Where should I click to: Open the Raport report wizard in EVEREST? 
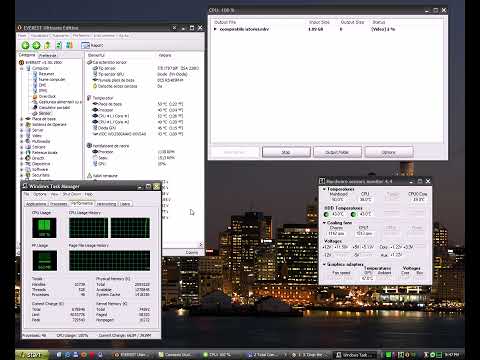point(92,45)
